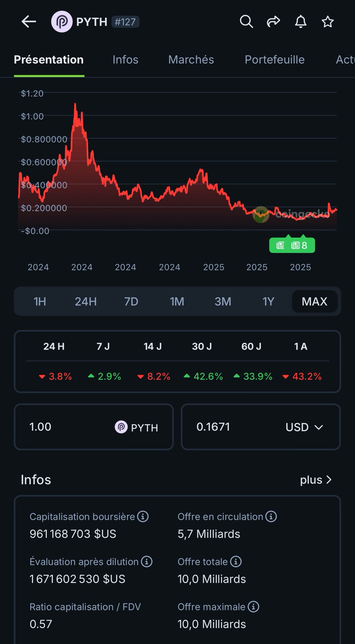Image resolution: width=355 pixels, height=644 pixels.
Task: Open the search magnifier icon
Action: [246, 22]
